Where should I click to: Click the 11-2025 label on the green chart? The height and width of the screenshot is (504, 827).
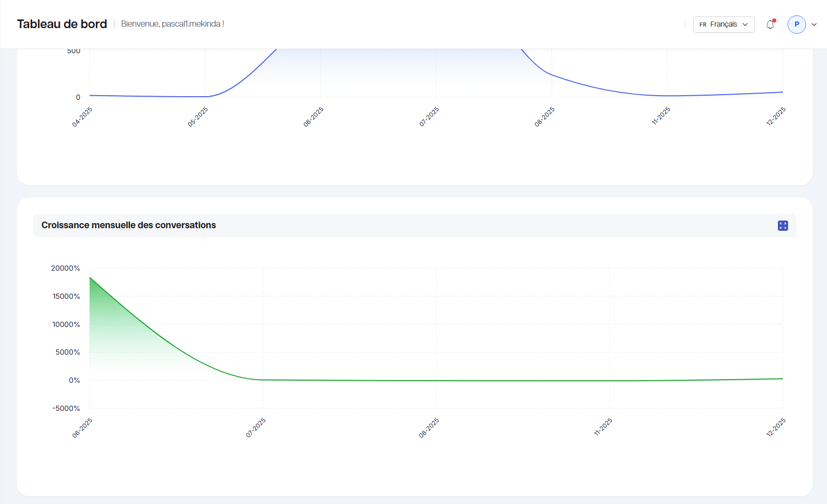coord(603,427)
